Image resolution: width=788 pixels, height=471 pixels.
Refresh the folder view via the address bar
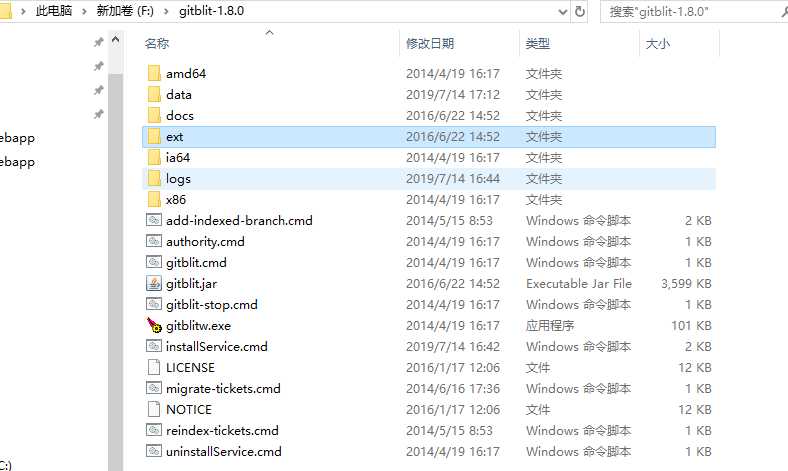579,11
